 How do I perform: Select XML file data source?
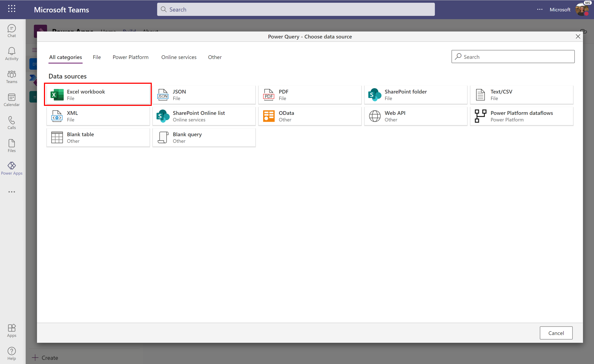tap(98, 115)
